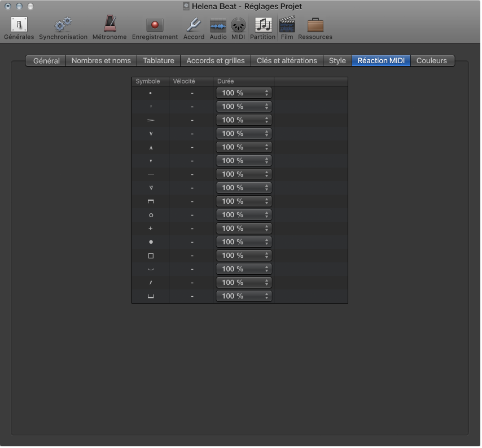The width and height of the screenshot is (482, 448).
Task: Open the Durée dropdown in the last row
Action: [x=244, y=296]
